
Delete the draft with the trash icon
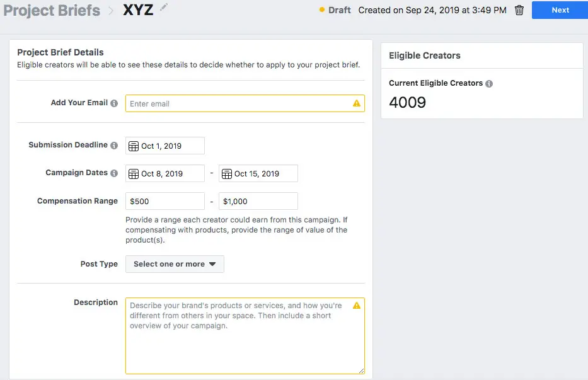tap(519, 10)
